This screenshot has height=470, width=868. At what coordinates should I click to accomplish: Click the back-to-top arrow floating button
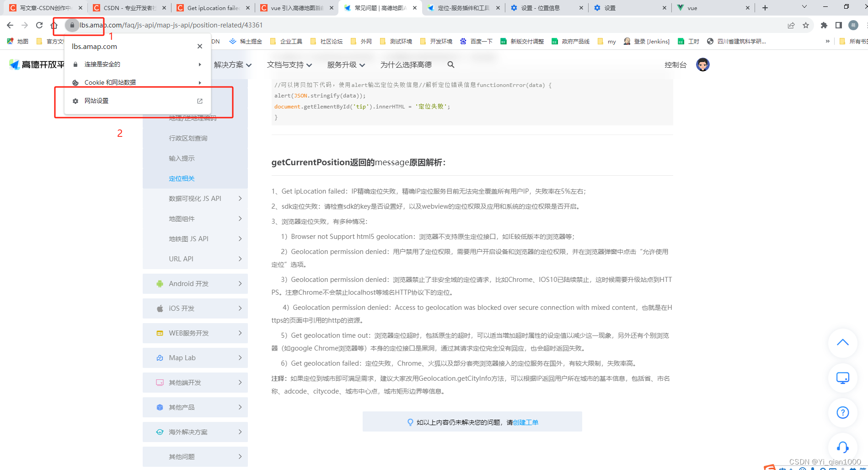point(842,343)
